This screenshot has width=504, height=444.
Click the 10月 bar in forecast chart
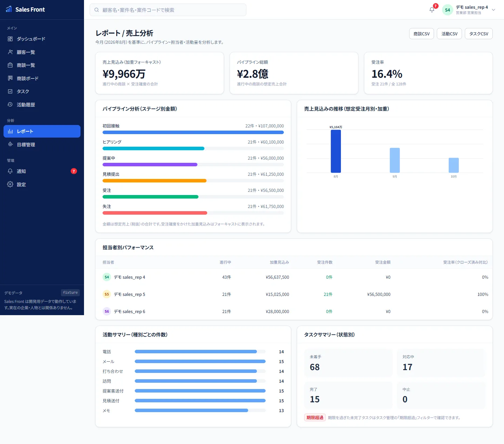pyautogui.click(x=454, y=165)
